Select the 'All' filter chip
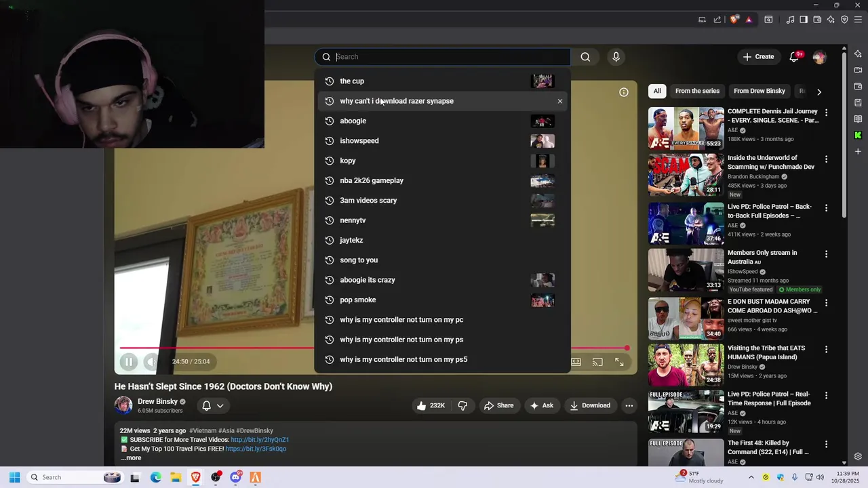868x488 pixels. coord(657,91)
